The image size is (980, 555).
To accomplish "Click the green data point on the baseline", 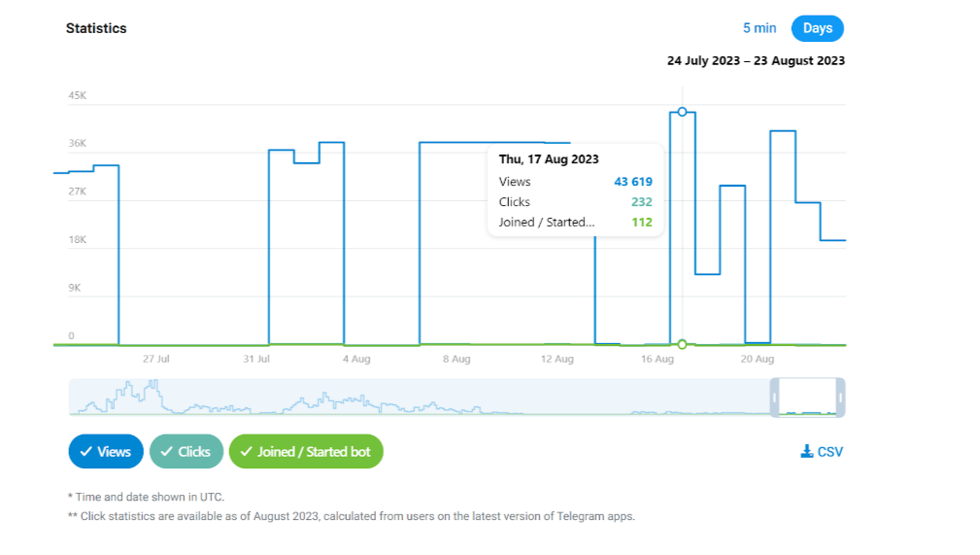I will tap(682, 344).
